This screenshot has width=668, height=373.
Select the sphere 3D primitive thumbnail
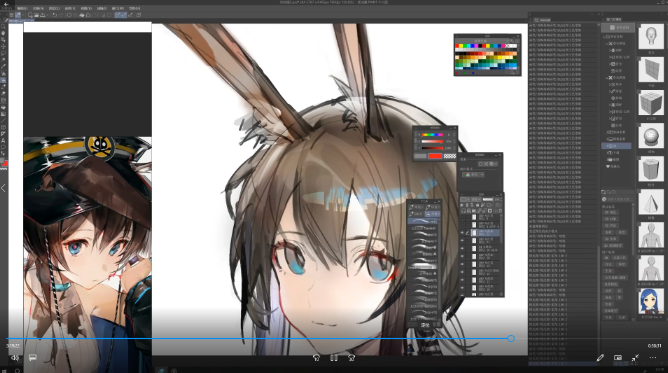[x=651, y=137]
